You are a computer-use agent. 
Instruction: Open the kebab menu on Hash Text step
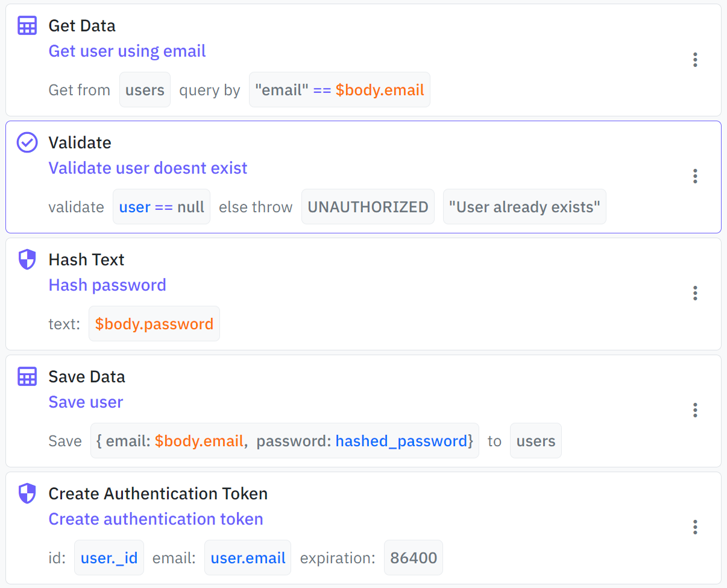[x=695, y=294]
